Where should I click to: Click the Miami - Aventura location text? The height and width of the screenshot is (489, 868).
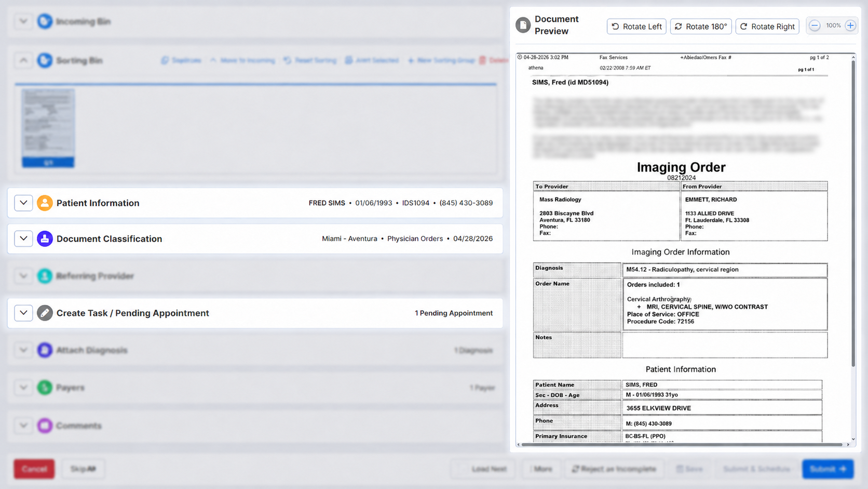click(x=349, y=239)
